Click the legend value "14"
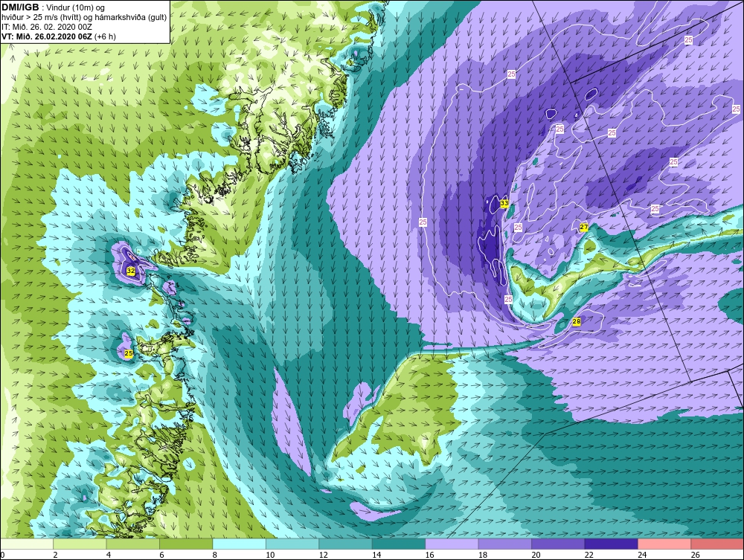Viewport: 744px width, 560px height. click(x=376, y=555)
